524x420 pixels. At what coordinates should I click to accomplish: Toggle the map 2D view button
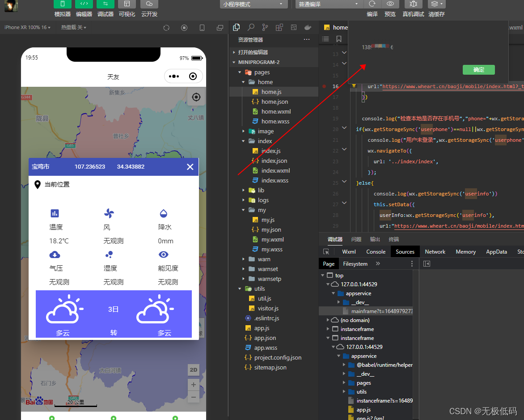point(193,370)
